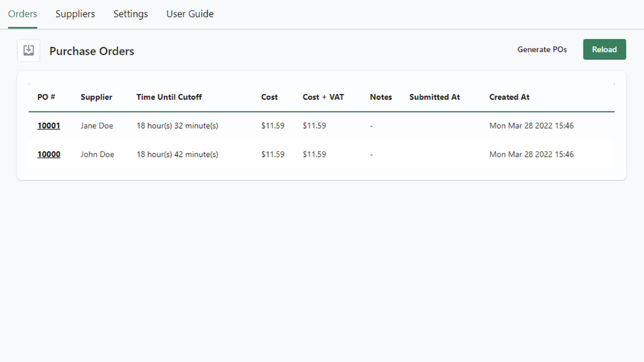This screenshot has height=362, width=644.
Task: Sort by the Submitted At column
Action: click(434, 97)
